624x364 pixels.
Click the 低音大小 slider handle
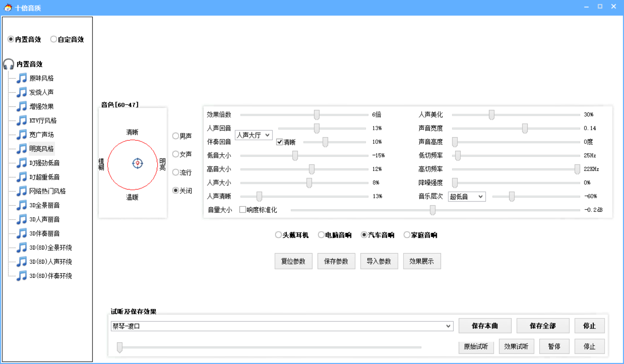[x=295, y=156]
